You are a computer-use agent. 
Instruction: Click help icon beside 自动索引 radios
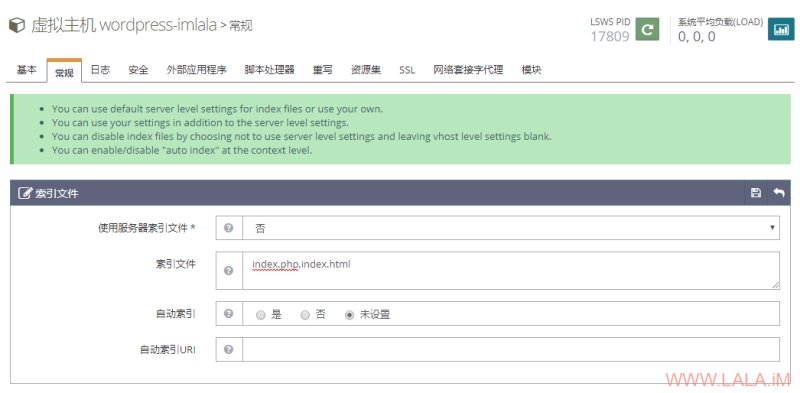pos(229,313)
